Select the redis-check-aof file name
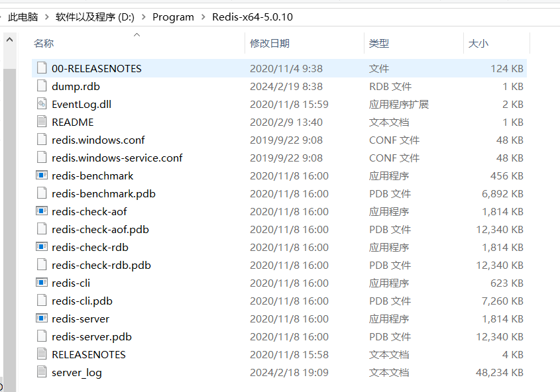Screen dimensions: 560x392 pos(89,211)
